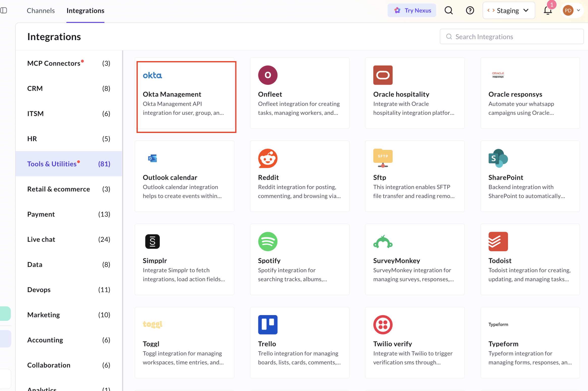The image size is (588, 391).
Task: Click the SFTP folder icon
Action: [x=383, y=158]
